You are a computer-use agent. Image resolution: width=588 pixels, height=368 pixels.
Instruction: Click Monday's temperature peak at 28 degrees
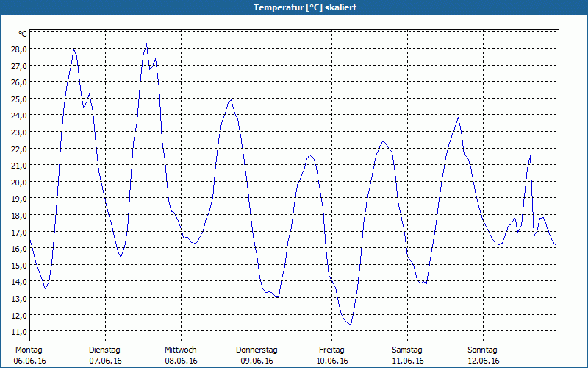coord(74,49)
